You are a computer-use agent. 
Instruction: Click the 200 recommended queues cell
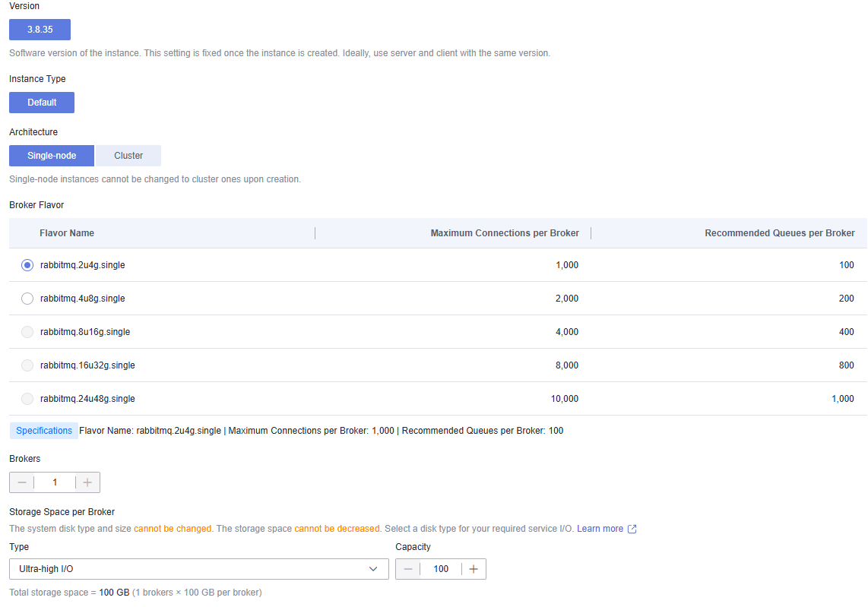pyautogui.click(x=847, y=299)
